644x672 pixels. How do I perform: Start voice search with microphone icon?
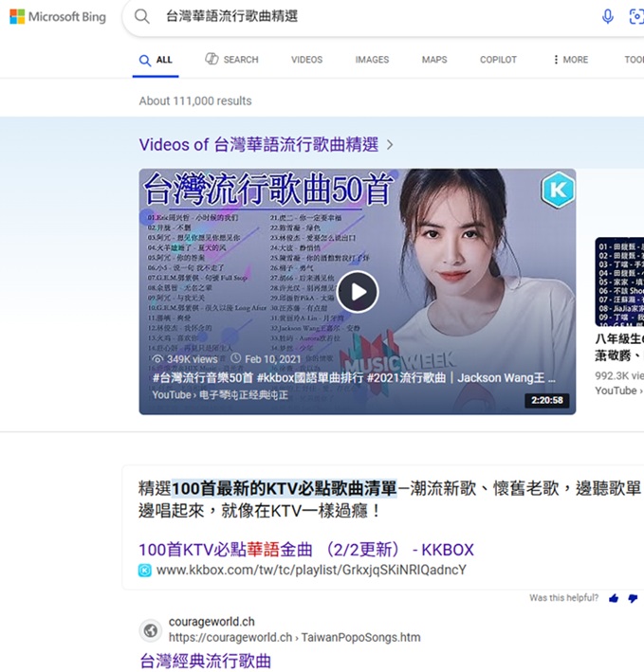[x=608, y=17]
